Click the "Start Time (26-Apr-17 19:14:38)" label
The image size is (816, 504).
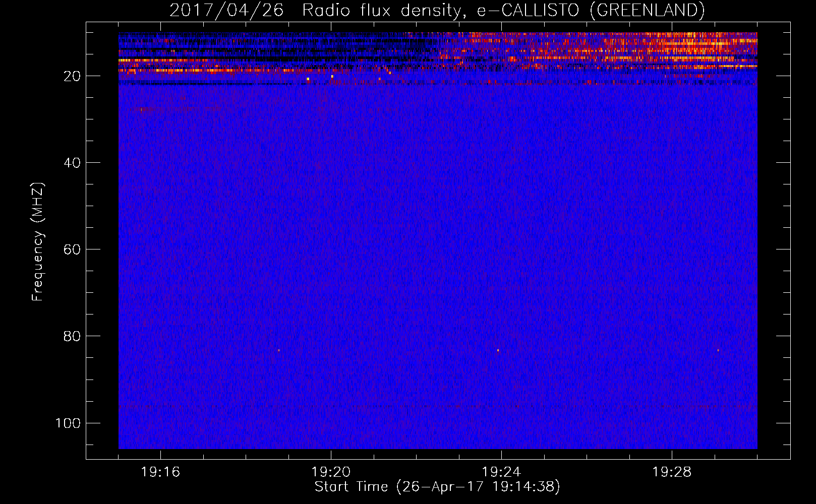(437, 487)
